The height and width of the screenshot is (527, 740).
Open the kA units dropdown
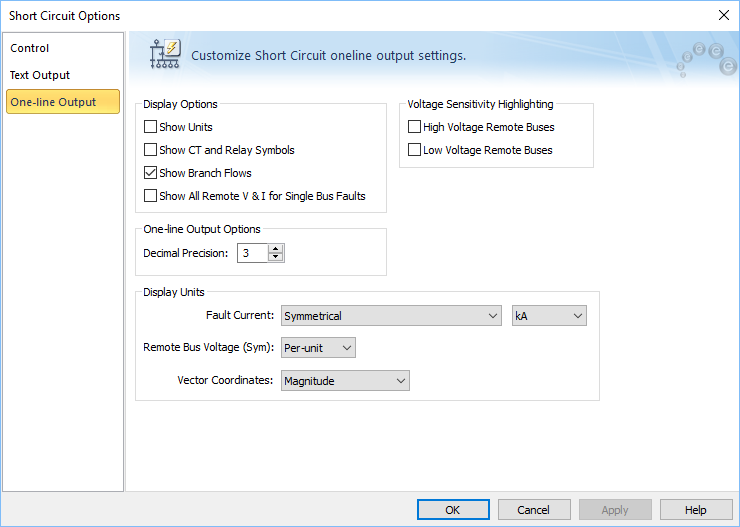[549, 316]
